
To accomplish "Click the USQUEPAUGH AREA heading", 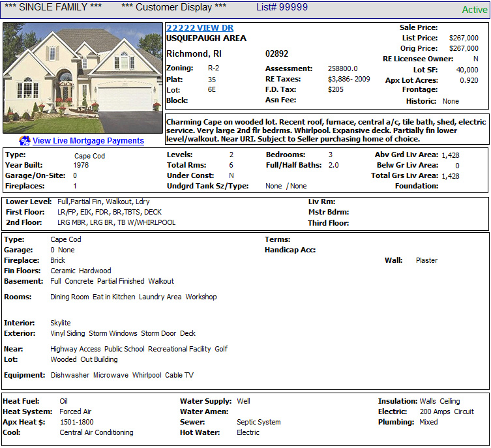I will tap(206, 38).
